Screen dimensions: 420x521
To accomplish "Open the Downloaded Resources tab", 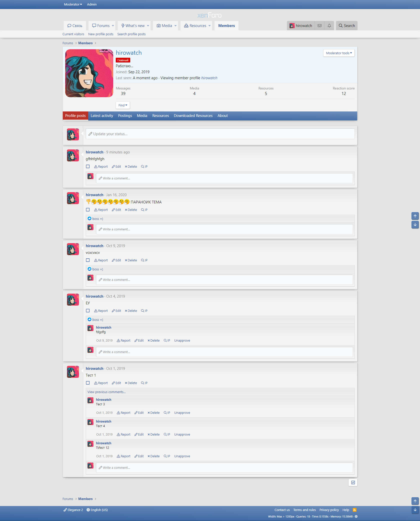I will 193,116.
